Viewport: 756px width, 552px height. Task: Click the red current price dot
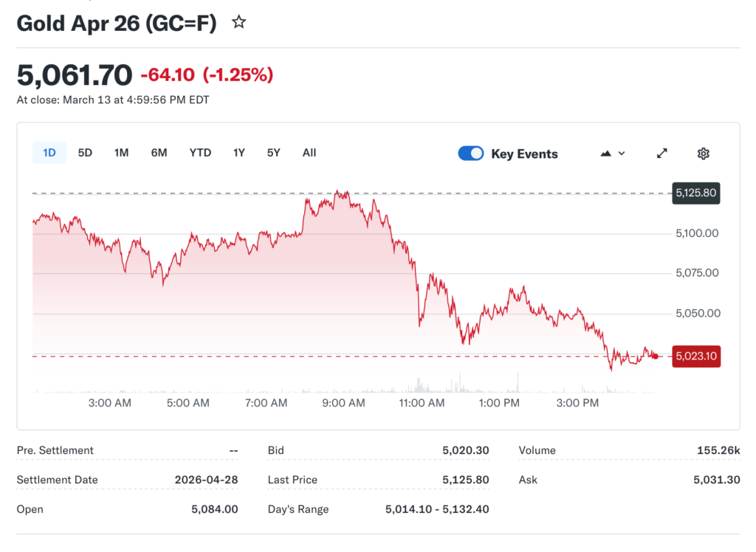pos(654,356)
